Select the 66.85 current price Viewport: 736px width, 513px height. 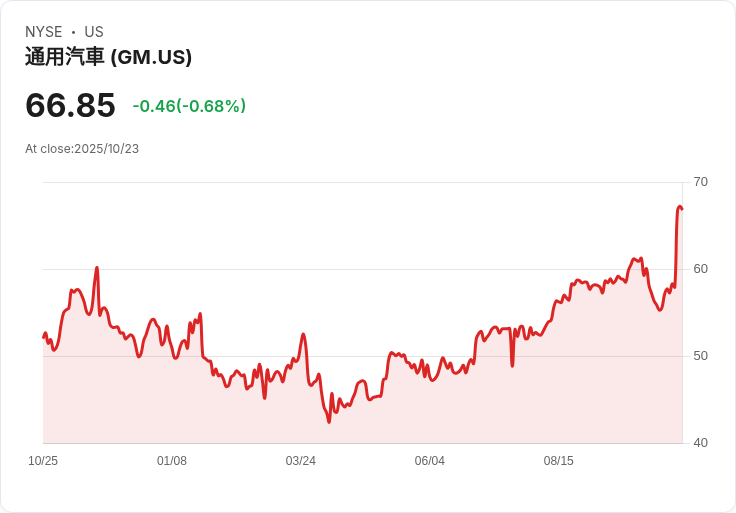70,105
